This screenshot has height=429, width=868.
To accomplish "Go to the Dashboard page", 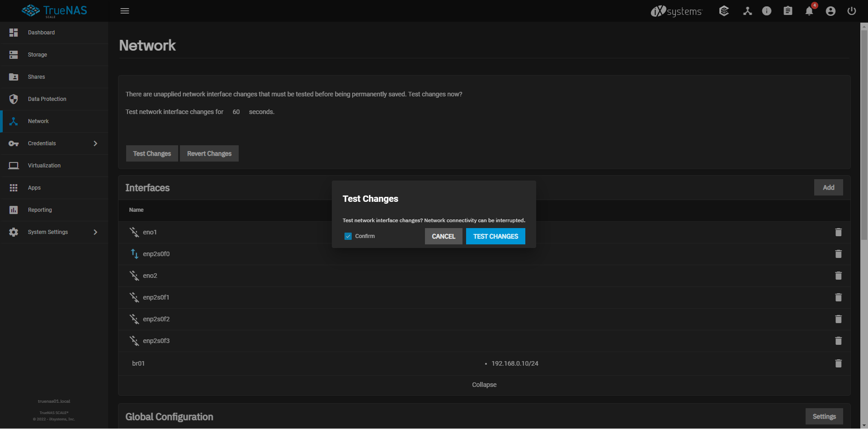I will (x=41, y=33).
